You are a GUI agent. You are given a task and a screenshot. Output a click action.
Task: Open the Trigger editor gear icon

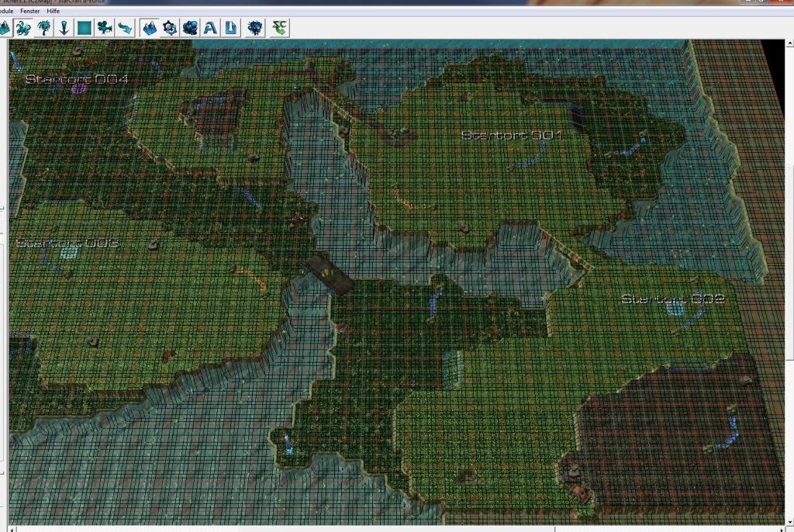coord(170,29)
